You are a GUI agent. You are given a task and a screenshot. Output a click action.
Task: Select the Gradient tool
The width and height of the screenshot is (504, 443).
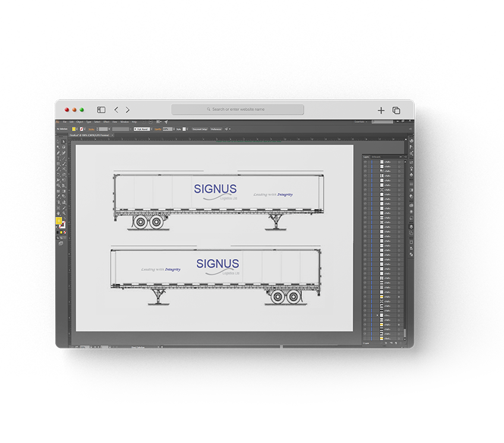pyautogui.click(x=64, y=191)
